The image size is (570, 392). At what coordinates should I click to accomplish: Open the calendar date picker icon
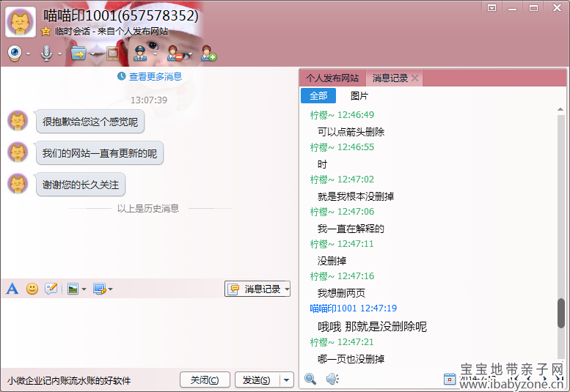(x=449, y=379)
